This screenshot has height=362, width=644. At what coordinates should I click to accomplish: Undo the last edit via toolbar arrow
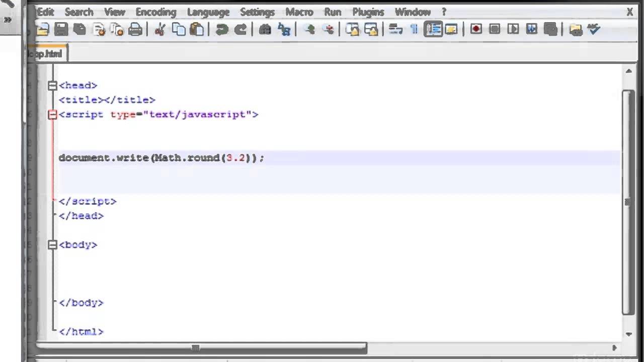221,29
